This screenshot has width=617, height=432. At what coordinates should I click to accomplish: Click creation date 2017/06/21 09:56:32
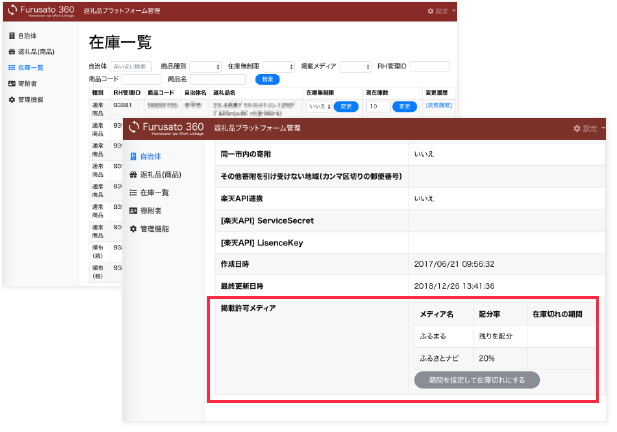pyautogui.click(x=454, y=264)
